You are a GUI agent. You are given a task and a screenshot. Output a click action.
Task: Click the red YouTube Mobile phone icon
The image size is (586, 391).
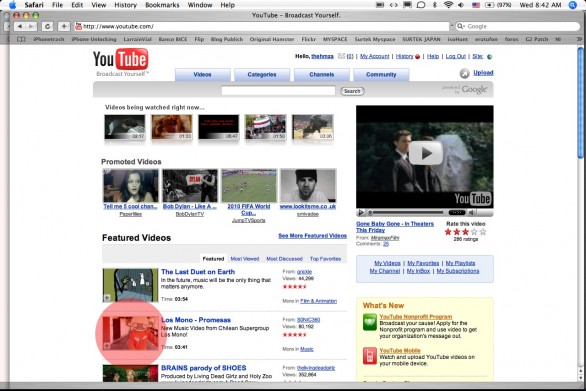pyautogui.click(x=370, y=355)
